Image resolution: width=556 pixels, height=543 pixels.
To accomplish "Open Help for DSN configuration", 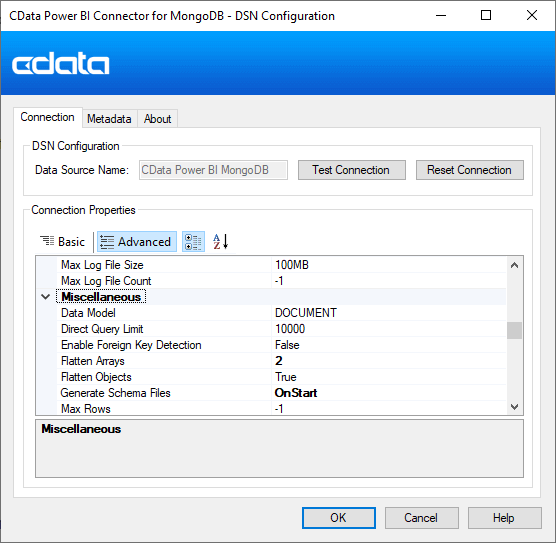I will [504, 518].
